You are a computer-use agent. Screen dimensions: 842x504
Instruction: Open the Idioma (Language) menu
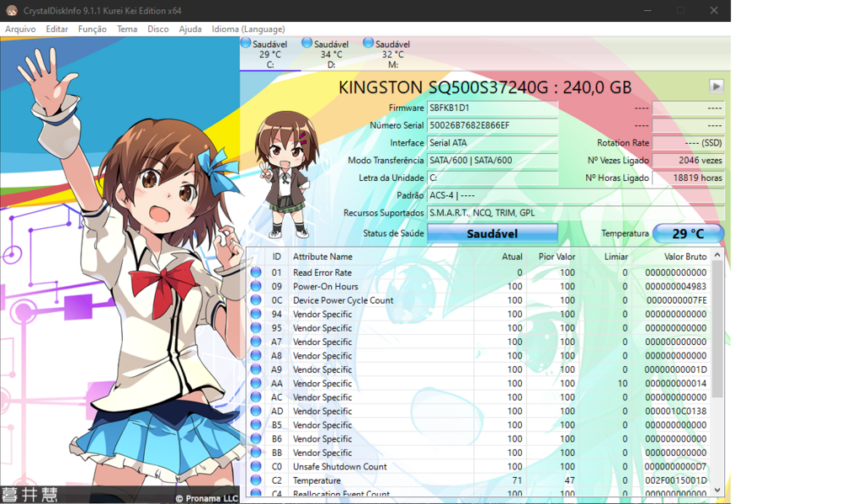(x=248, y=29)
